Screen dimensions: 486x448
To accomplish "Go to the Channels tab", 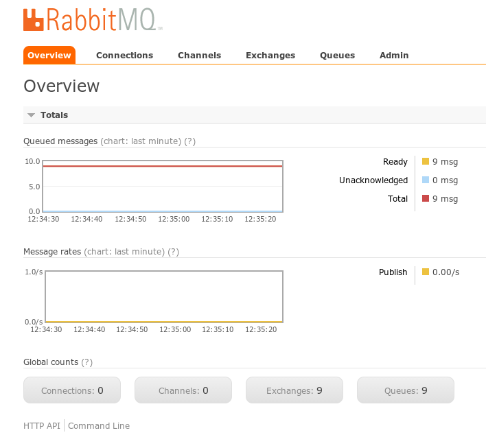I will pyautogui.click(x=199, y=55).
